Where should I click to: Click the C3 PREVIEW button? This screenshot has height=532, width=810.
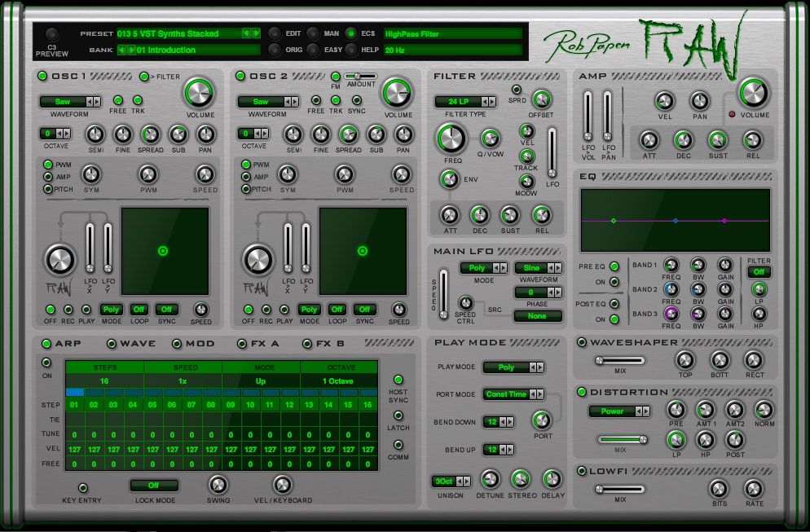click(51, 34)
